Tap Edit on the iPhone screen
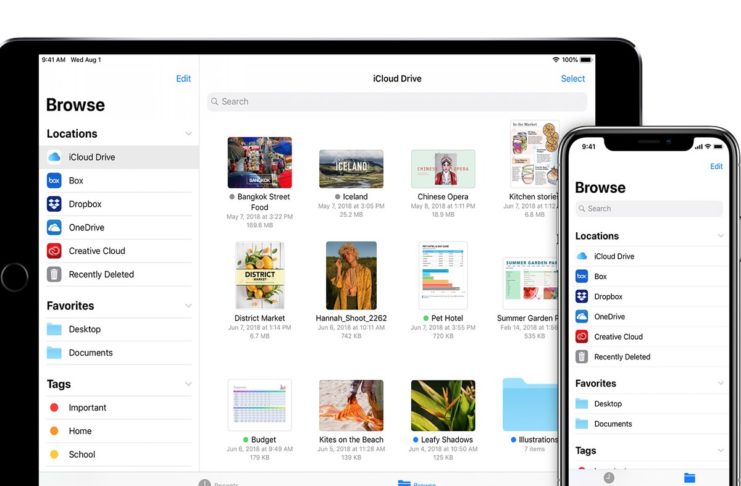 pyautogui.click(x=716, y=166)
